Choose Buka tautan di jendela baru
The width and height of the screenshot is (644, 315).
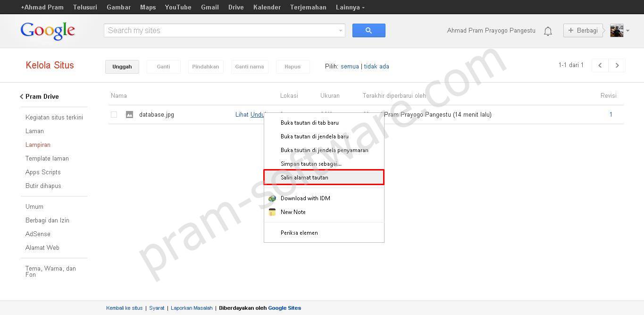click(x=324, y=136)
